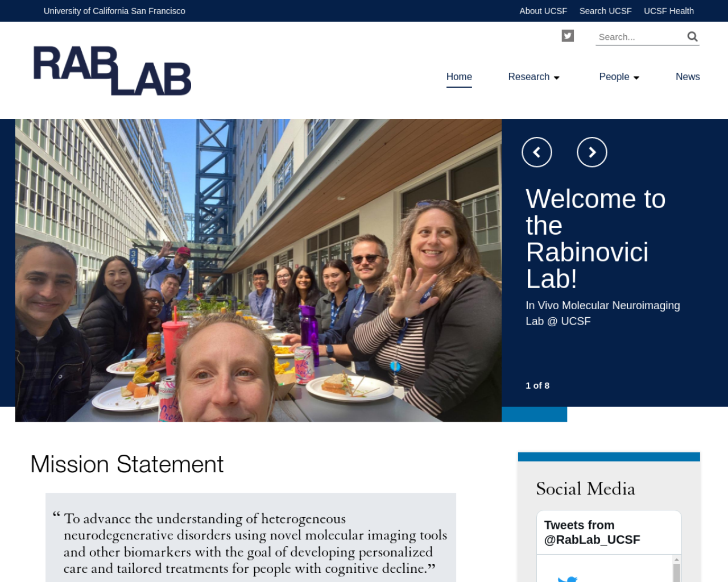This screenshot has height=582, width=728.
Task: Click the tweets feed scrollbar up arrow
Action: 677,560
